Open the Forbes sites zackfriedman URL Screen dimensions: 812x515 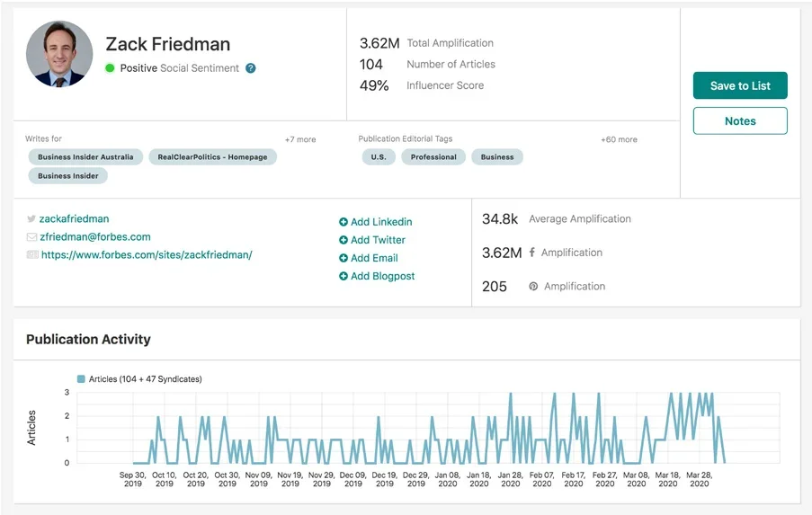[x=147, y=255]
